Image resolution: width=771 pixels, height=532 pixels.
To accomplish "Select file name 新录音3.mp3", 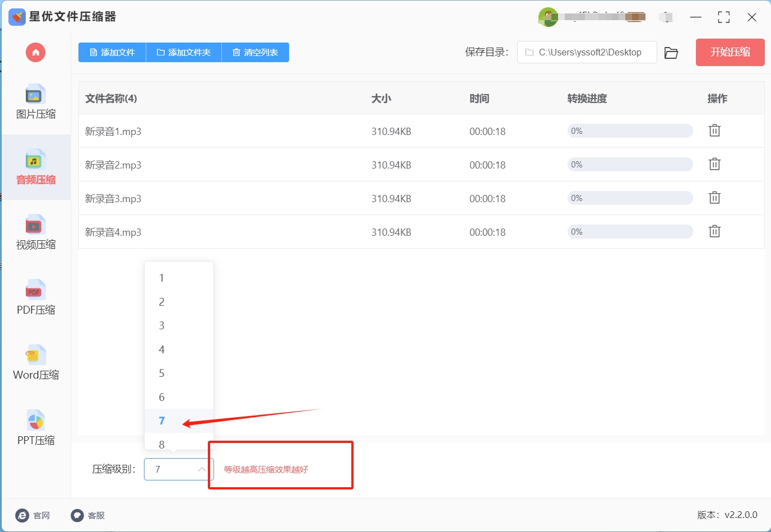I will (113, 199).
